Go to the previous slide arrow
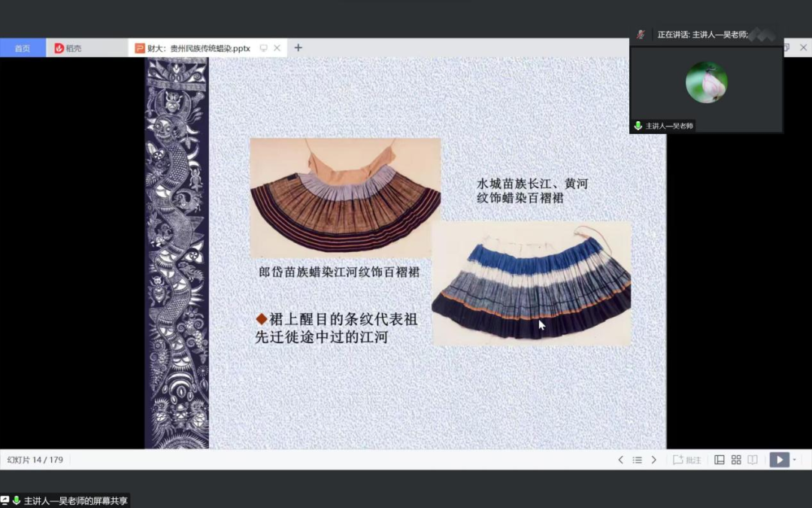The height and width of the screenshot is (508, 812). coord(620,460)
